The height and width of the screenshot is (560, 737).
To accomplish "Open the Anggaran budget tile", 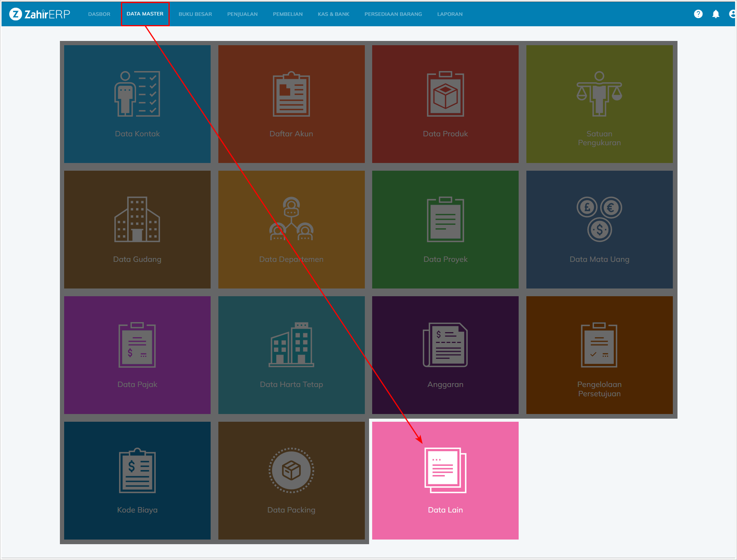I will [x=445, y=355].
